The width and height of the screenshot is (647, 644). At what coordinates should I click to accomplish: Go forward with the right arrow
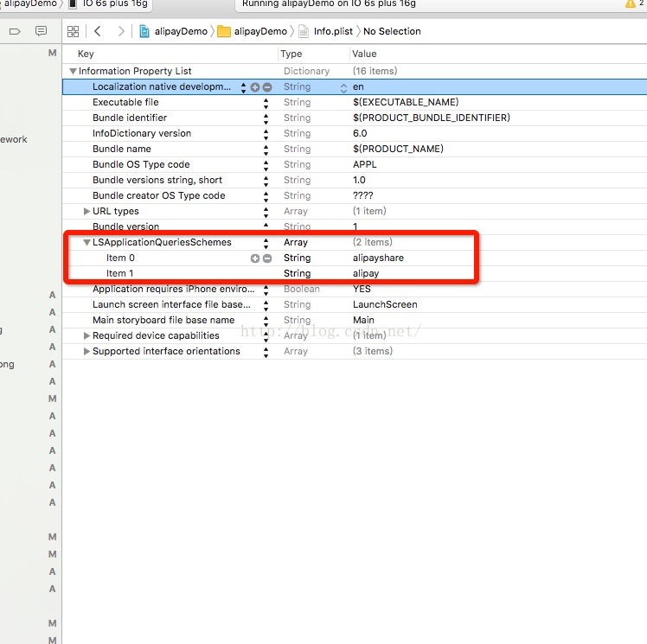coord(120,31)
